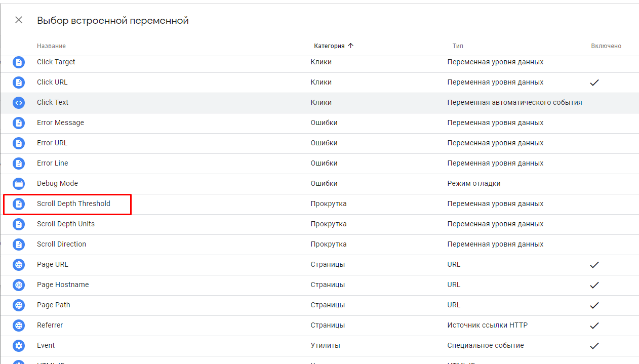Toggle the enabled checkmark for Page Hostname

pos(594,285)
